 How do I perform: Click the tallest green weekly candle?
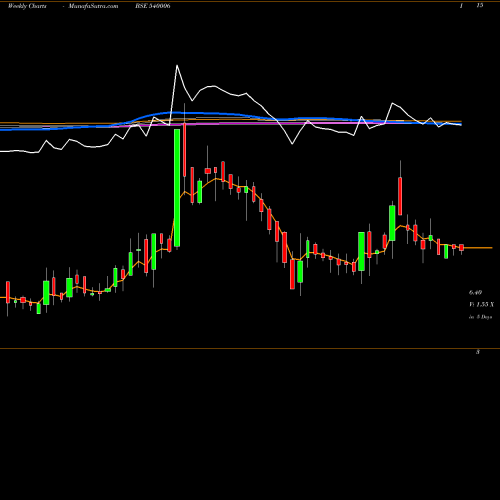(x=177, y=188)
